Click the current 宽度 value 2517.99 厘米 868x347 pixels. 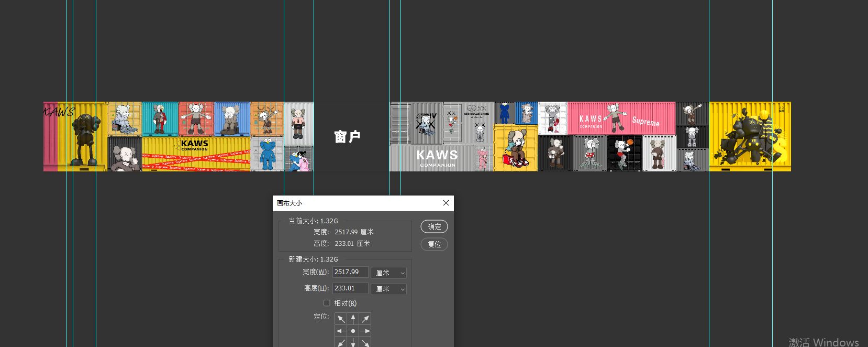(354, 232)
